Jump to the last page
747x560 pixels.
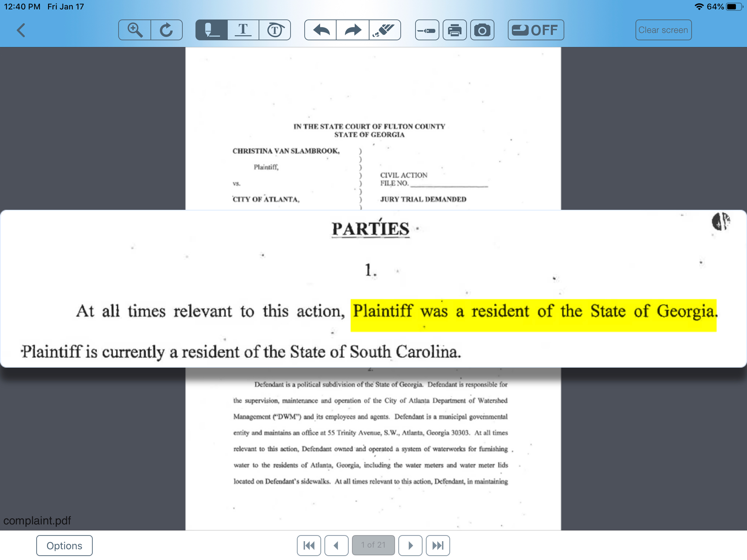click(438, 546)
